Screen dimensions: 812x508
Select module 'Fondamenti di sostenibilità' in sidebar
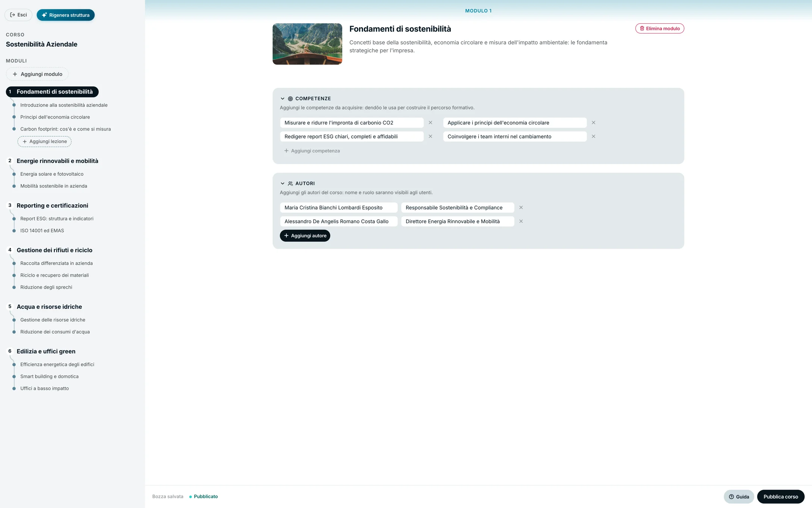point(52,92)
